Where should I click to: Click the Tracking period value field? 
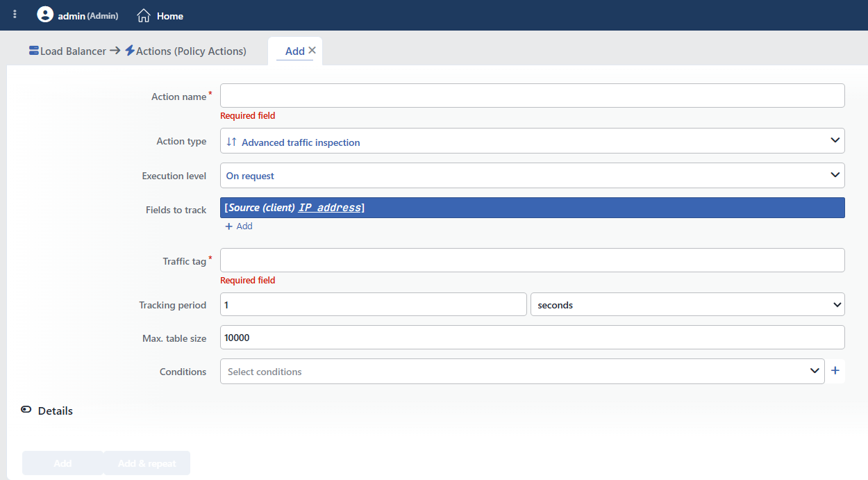(374, 304)
